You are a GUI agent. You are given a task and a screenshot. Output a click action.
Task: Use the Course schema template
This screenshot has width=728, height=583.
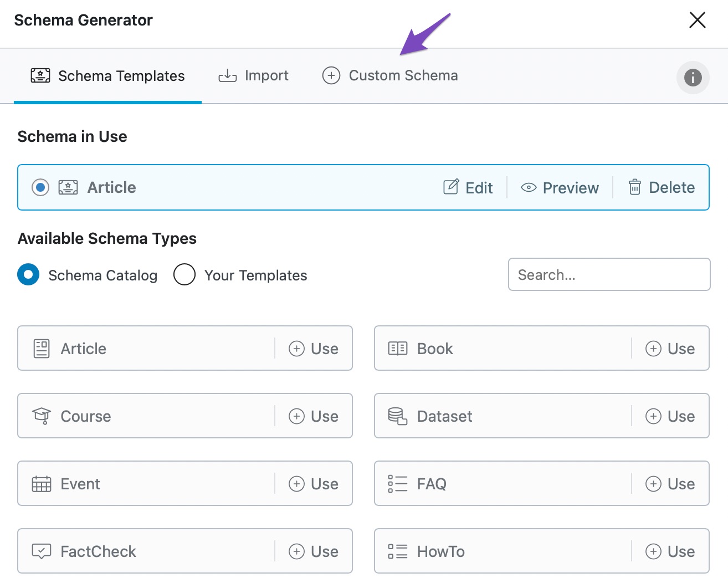pyautogui.click(x=314, y=416)
